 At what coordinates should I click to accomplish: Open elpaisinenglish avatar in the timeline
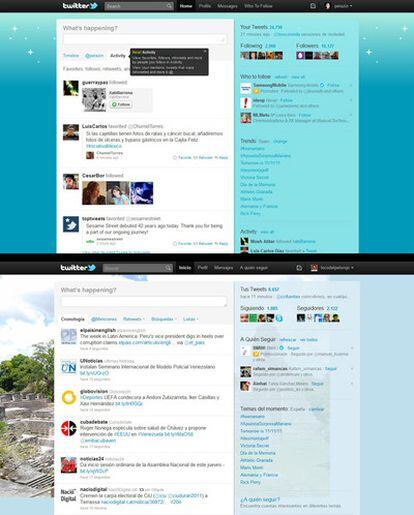69,336
